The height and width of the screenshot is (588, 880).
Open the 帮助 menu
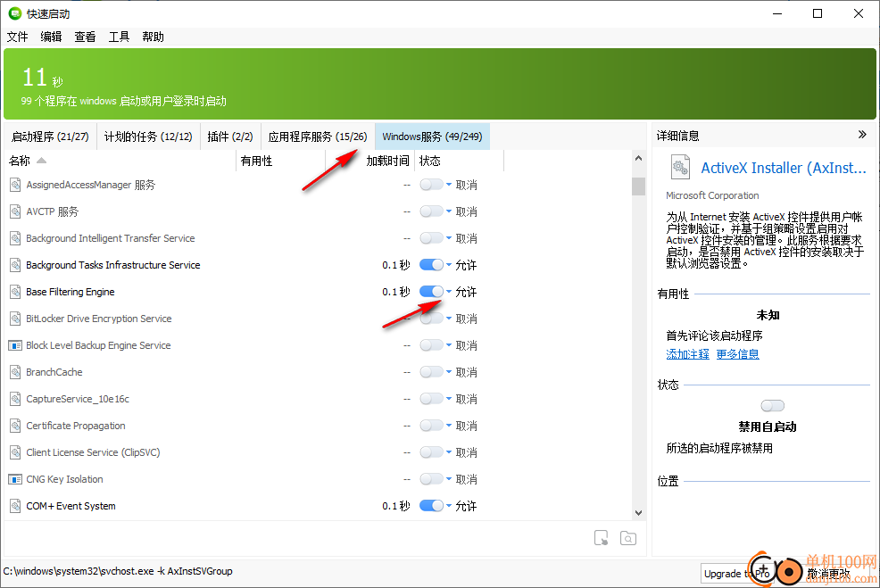[153, 37]
